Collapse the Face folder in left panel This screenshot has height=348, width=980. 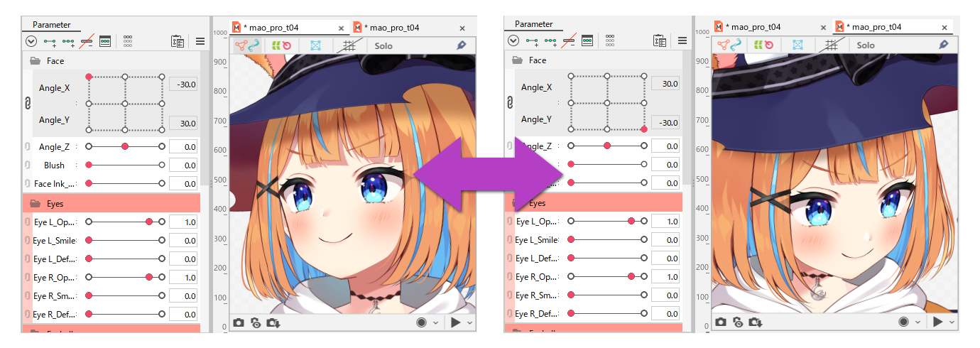click(x=34, y=61)
